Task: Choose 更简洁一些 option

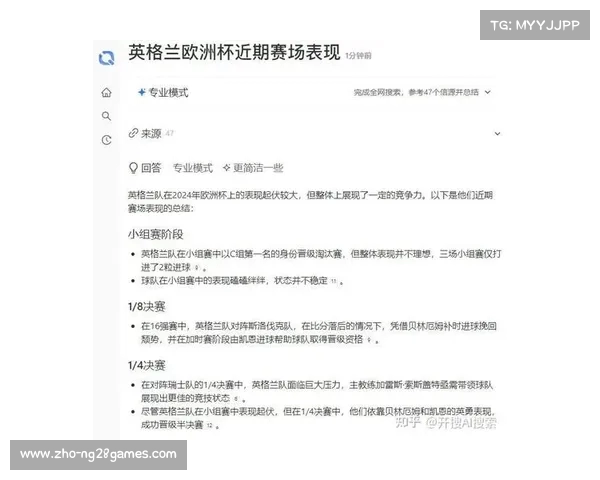Action: 253,168
